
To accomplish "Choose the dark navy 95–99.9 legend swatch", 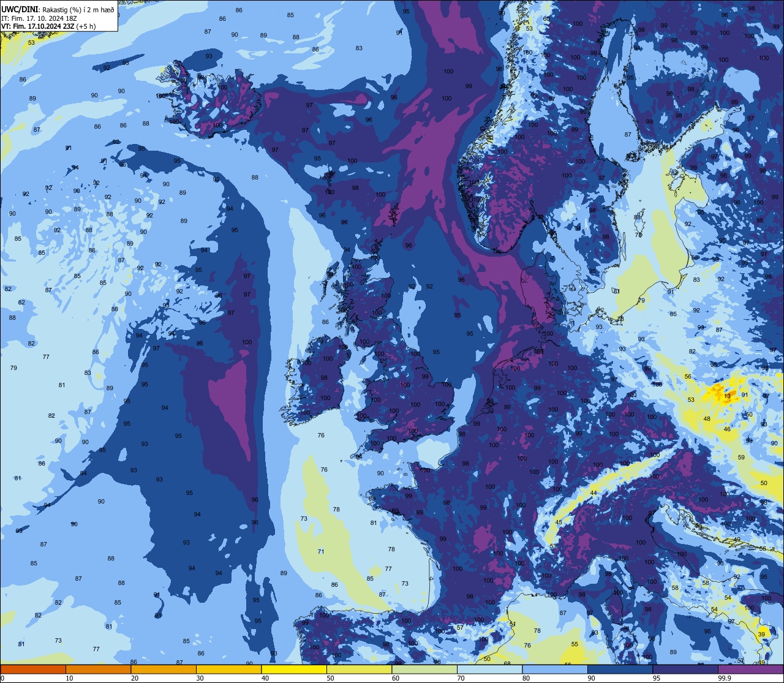I will coord(685,669).
